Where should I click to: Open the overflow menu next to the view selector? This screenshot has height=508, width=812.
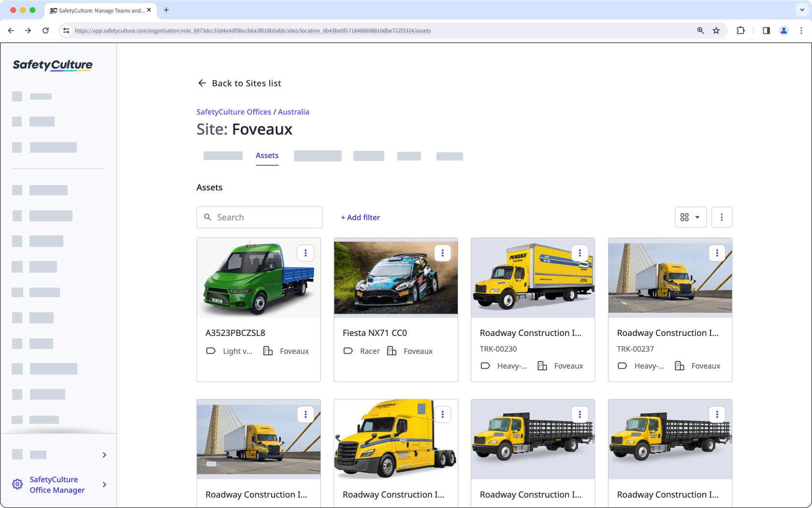click(x=722, y=217)
